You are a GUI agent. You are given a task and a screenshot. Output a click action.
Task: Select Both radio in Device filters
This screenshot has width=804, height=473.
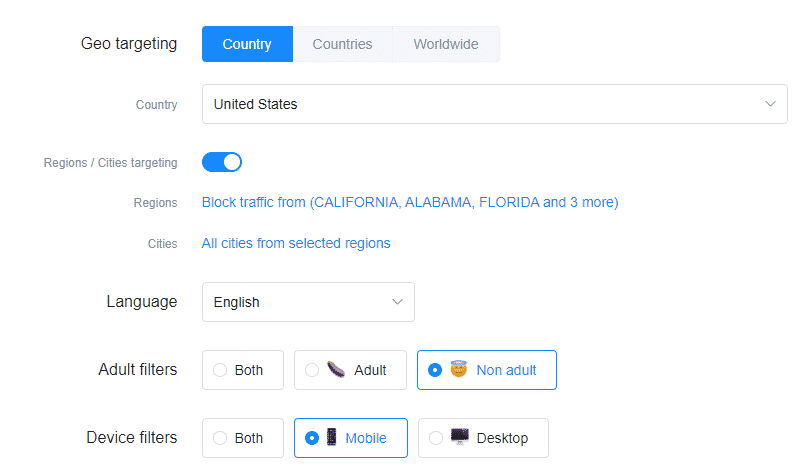click(x=220, y=438)
